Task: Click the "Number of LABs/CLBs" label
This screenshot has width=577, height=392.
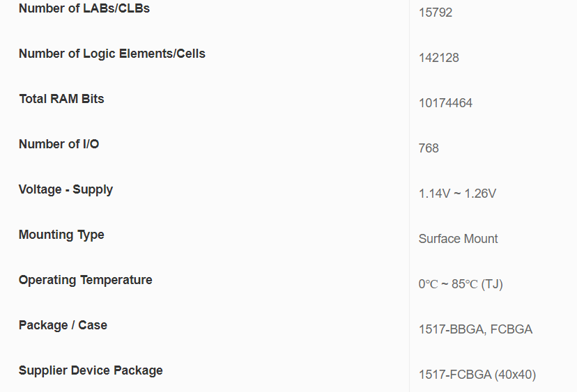Action: coord(84,9)
